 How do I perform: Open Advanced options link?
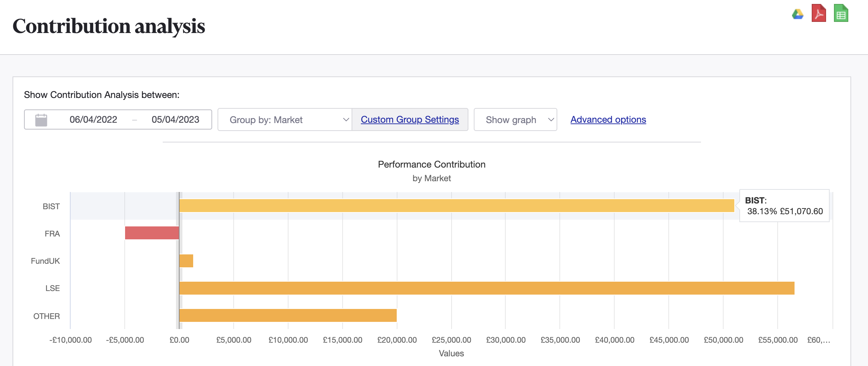pyautogui.click(x=608, y=119)
